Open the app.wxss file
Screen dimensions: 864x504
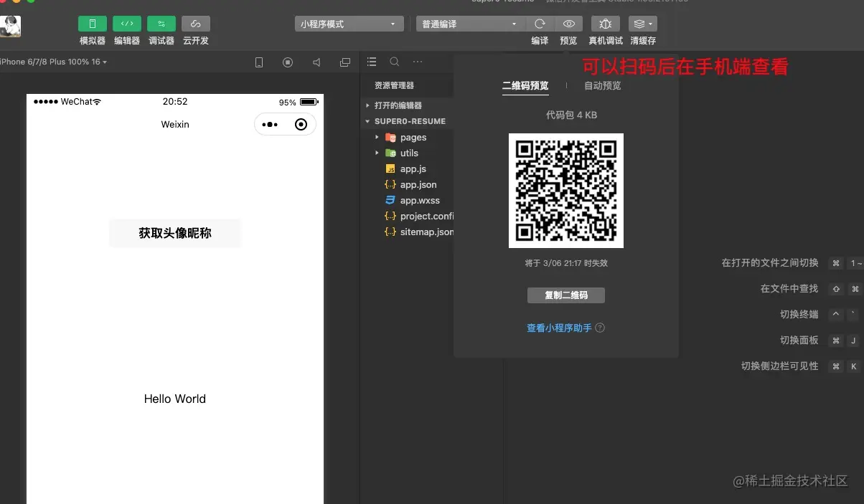[x=420, y=200]
